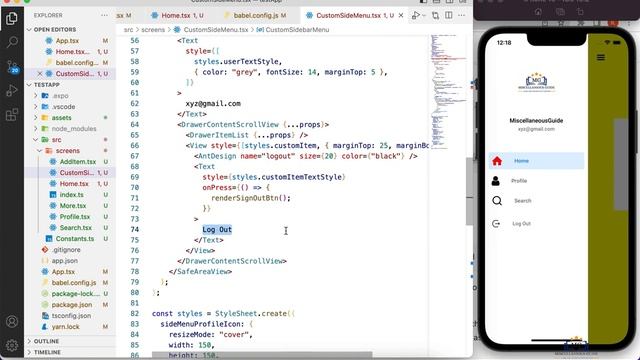Open Constants.ts file
The image size is (640, 360).
pos(75,239)
